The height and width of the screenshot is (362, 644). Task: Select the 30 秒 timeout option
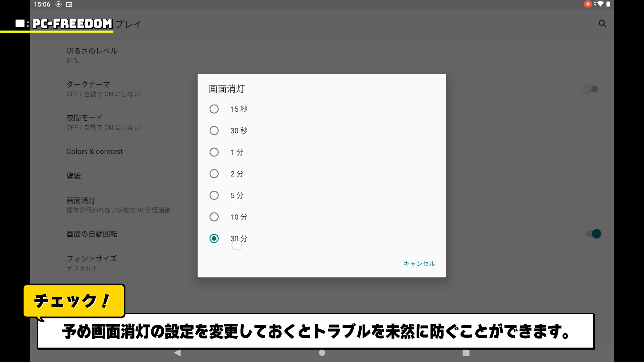point(214,131)
